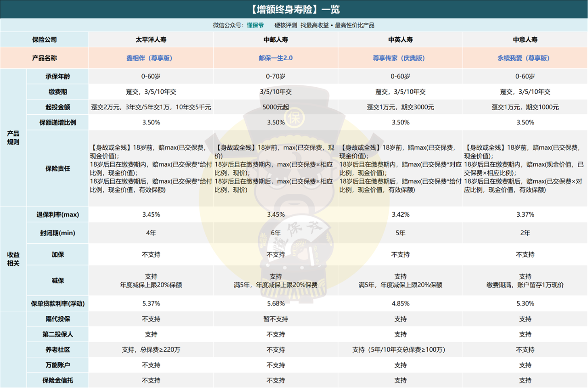Screen dimensions: 588x388
Task: Select the 3.42% surrender rate cell
Action: [x=401, y=214]
